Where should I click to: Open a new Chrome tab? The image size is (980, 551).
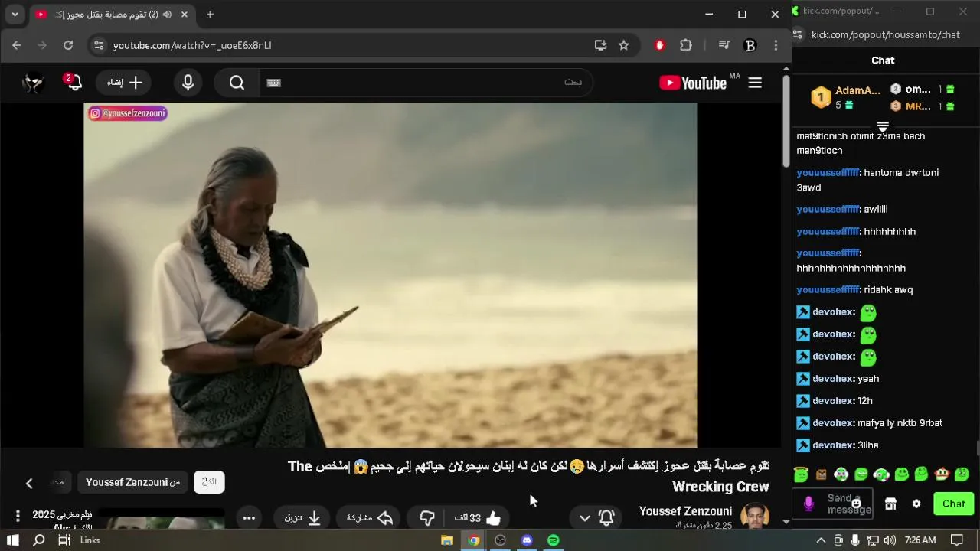click(210, 14)
